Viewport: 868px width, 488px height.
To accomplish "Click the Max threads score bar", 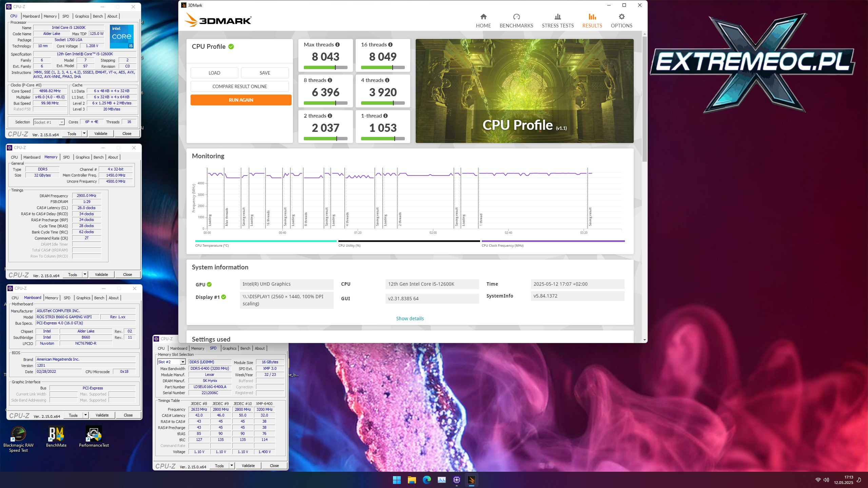I will pyautogui.click(x=325, y=67).
